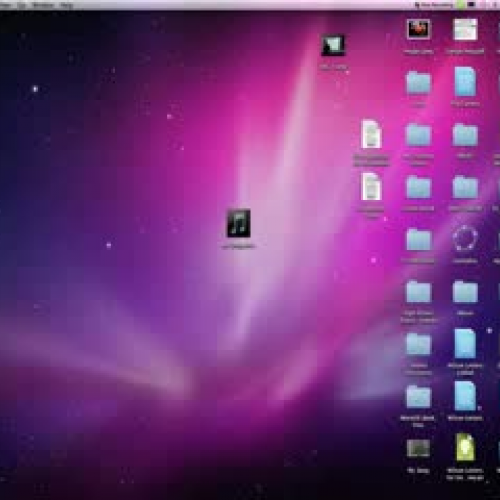Open the Go menu in menu bar

22,5
